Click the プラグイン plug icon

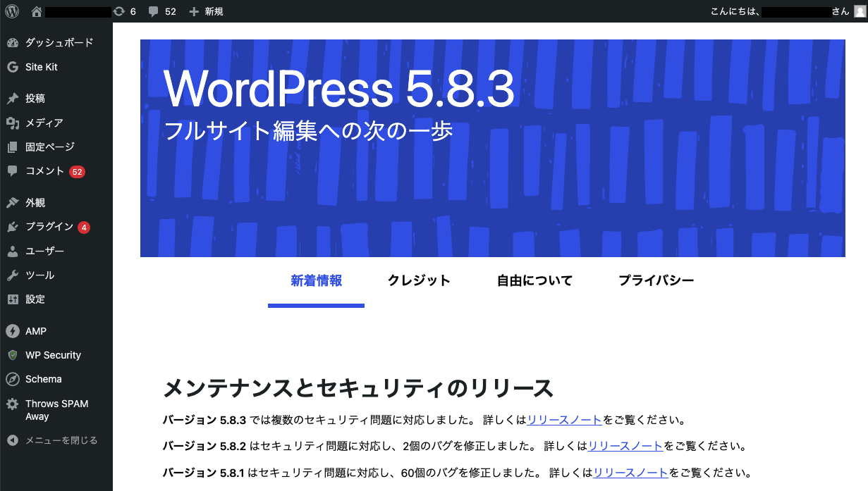pos(12,227)
